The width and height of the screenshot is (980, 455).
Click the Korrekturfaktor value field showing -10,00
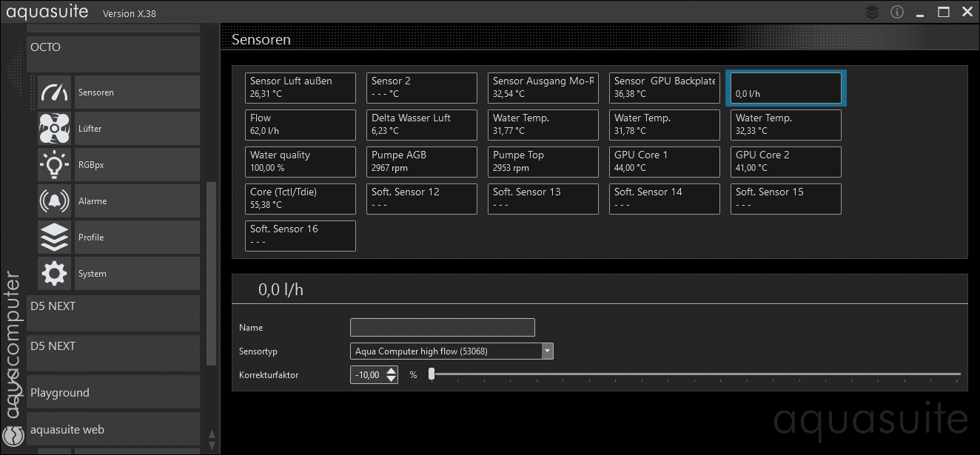pos(368,375)
